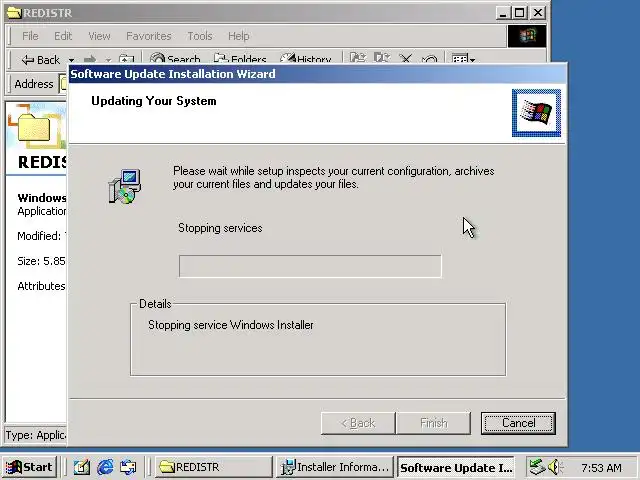Open the Back history dropdown arrow in REDISTR
This screenshot has width=640, height=480.
(71, 60)
